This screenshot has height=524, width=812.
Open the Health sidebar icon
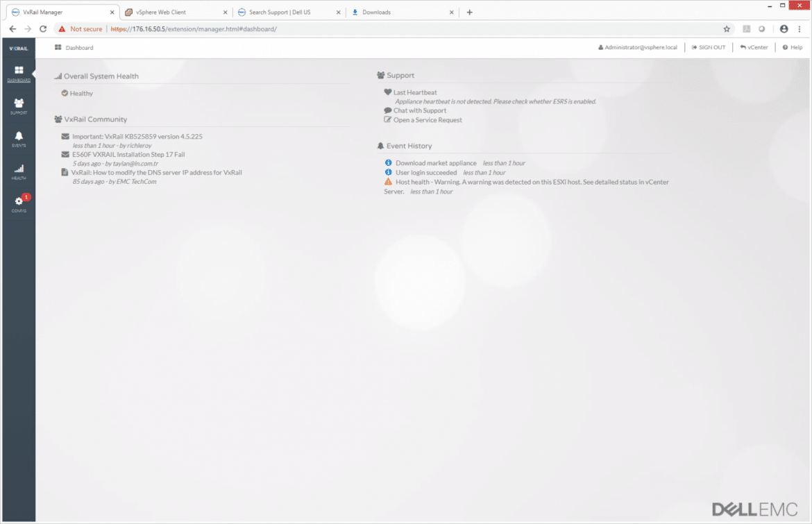click(x=19, y=171)
